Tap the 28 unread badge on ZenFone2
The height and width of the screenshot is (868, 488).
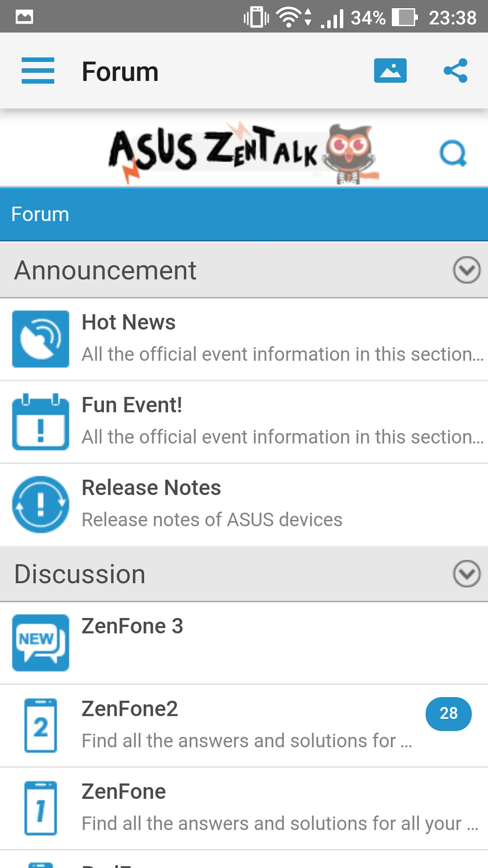coord(448,714)
